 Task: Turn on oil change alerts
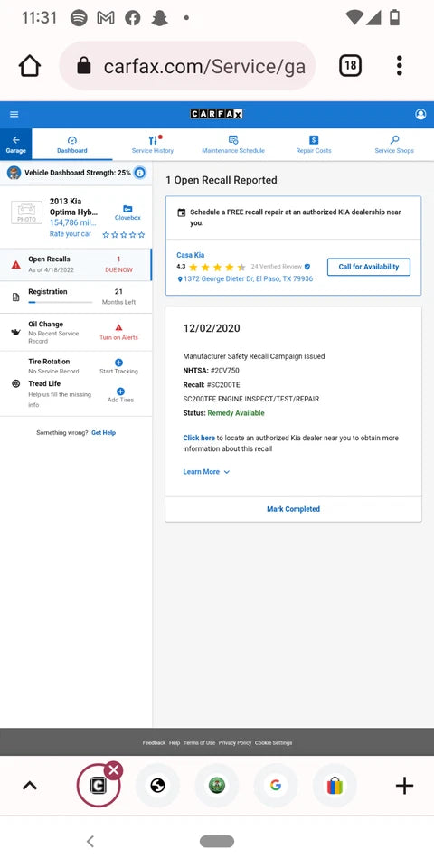(x=118, y=332)
